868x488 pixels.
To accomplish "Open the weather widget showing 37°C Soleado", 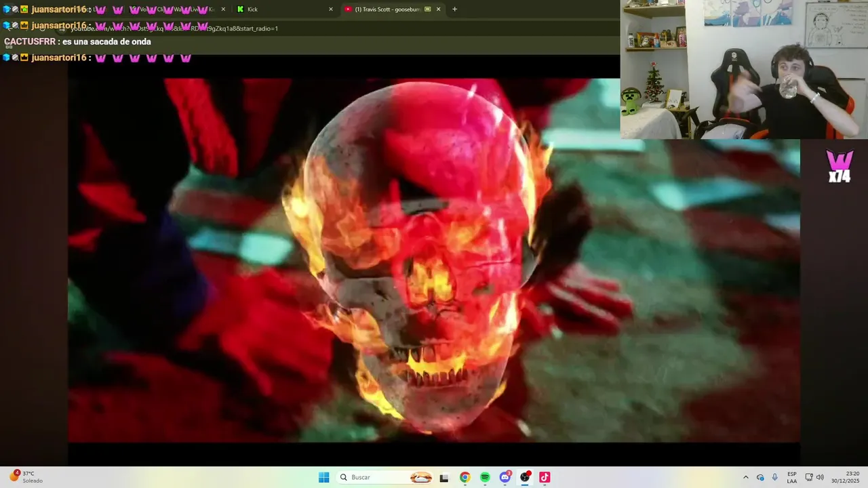I will tap(26, 477).
